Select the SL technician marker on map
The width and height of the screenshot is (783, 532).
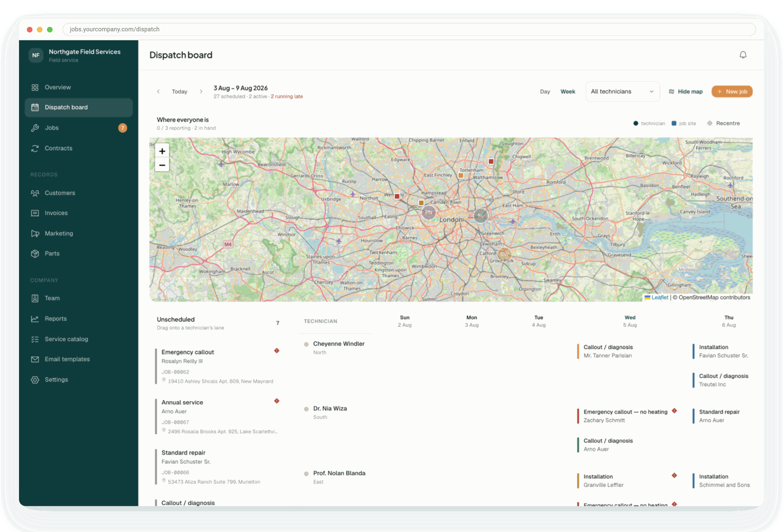pyautogui.click(x=481, y=215)
